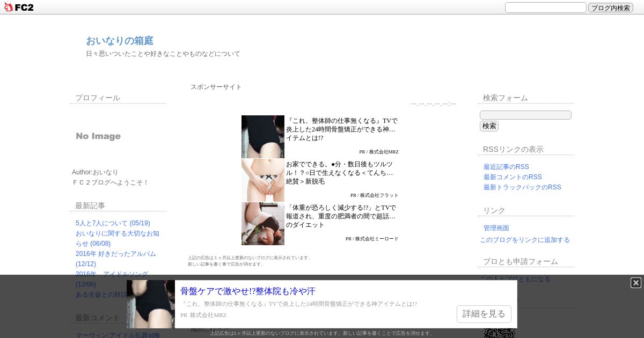Open ad text 『これ、整体師の仕事無くなる』TVで炎上

(x=342, y=129)
